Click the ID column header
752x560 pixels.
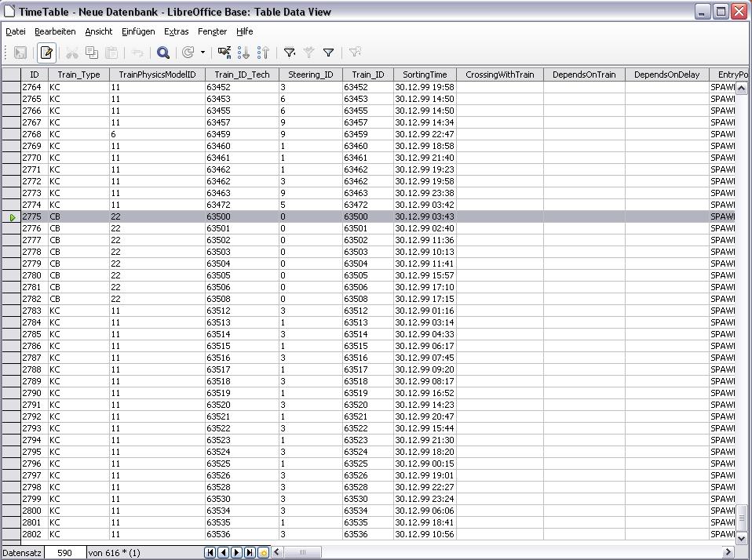[x=35, y=75]
